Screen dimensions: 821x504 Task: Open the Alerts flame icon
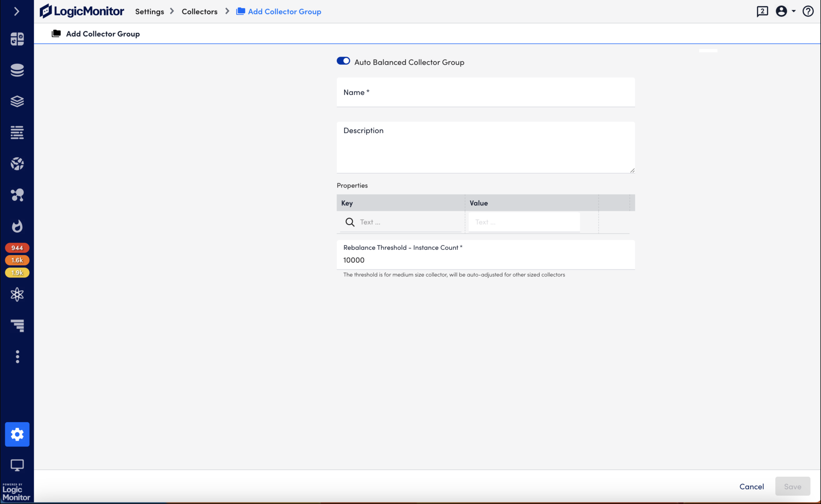pos(17,226)
